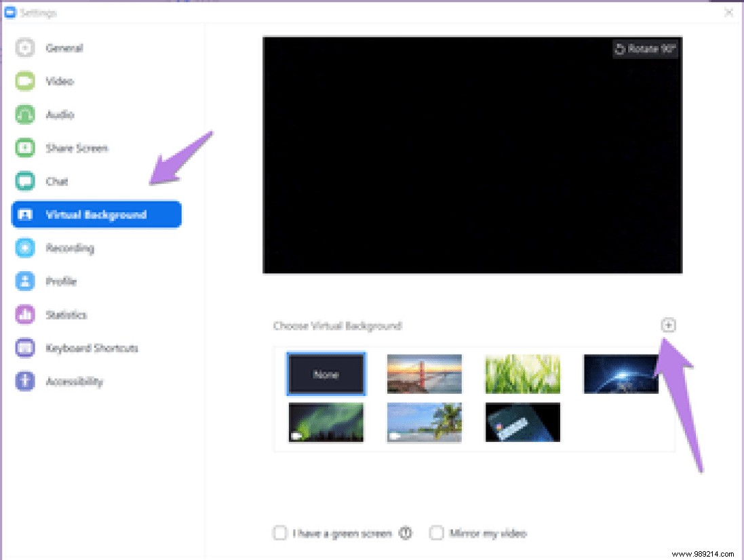Viewport: 744px width, 560px height.
Task: Select the None virtual background
Action: pos(326,374)
